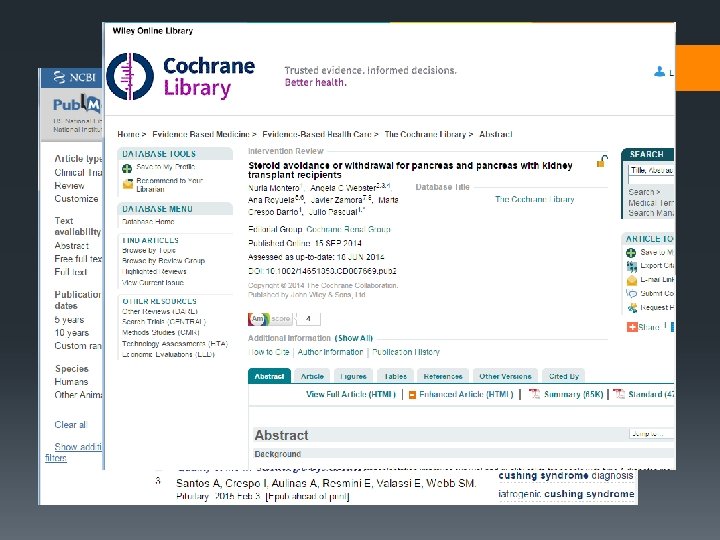720x540 pixels.
Task: Click Database Home in Database Menu
Action: click(x=148, y=221)
